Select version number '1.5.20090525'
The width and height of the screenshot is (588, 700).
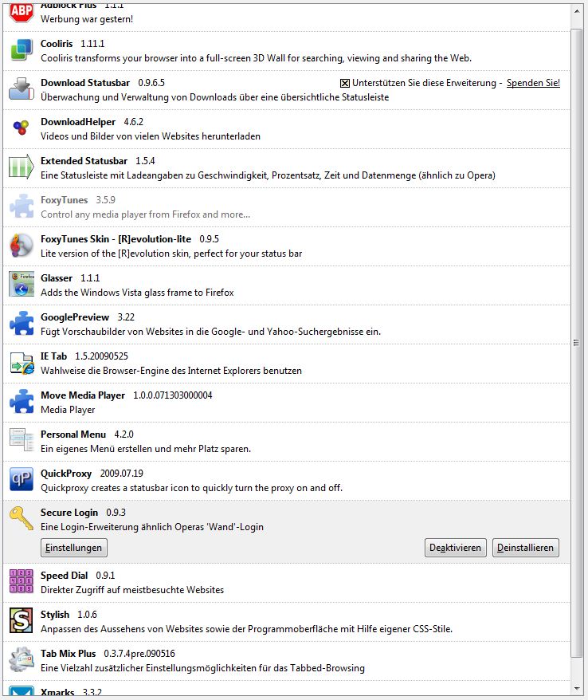tap(101, 356)
